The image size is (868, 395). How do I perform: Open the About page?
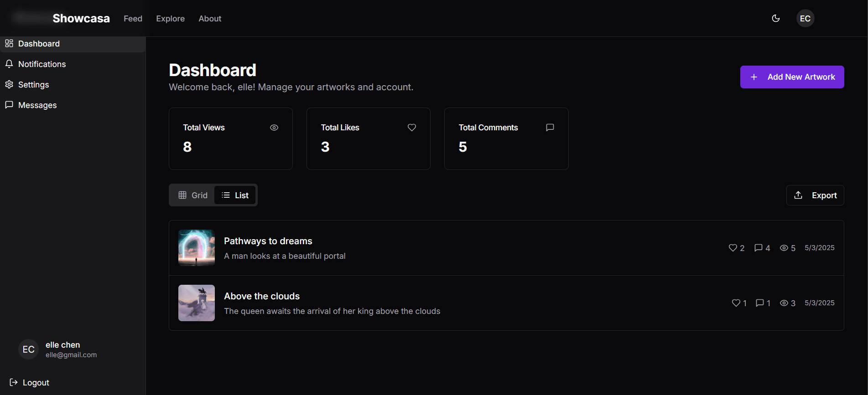(x=210, y=19)
